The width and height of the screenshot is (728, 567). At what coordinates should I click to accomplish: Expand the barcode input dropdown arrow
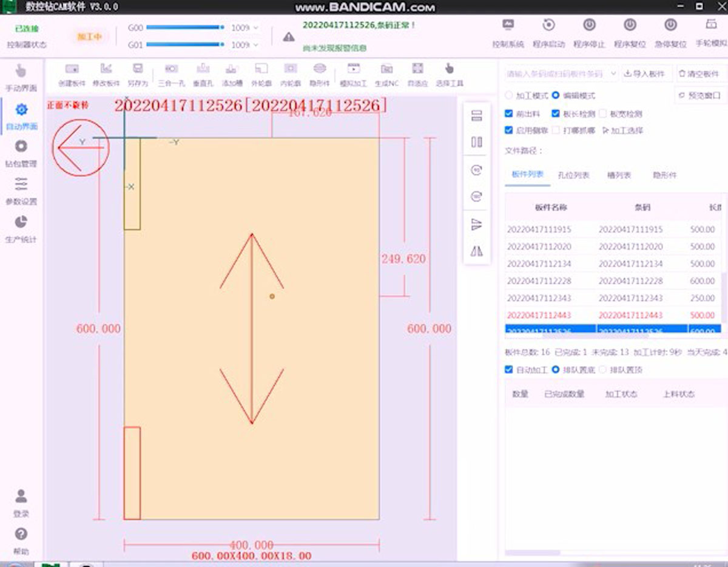pyautogui.click(x=612, y=73)
